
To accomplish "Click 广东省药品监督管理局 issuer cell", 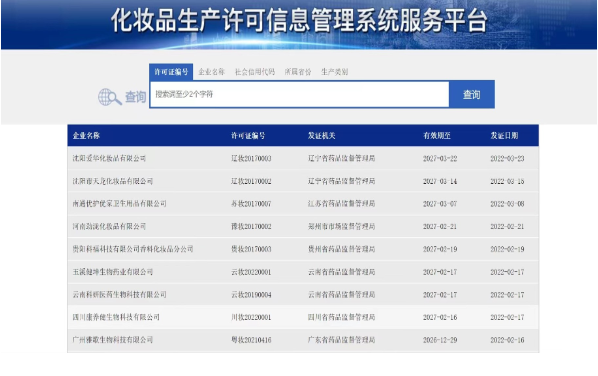I will (x=341, y=340).
